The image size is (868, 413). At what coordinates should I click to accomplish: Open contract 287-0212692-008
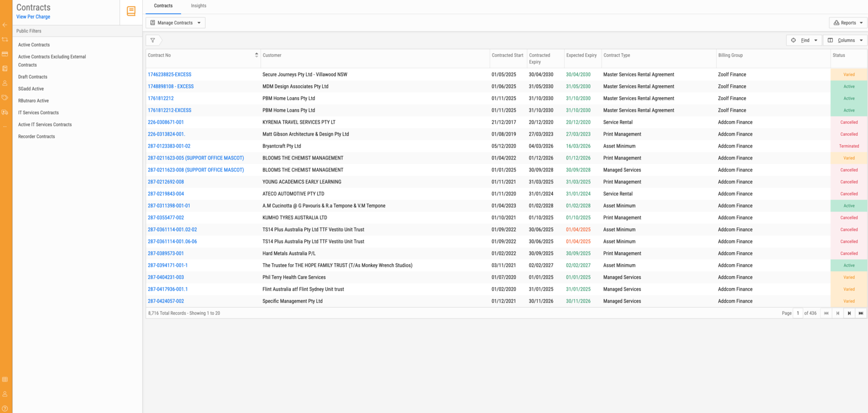166,182
